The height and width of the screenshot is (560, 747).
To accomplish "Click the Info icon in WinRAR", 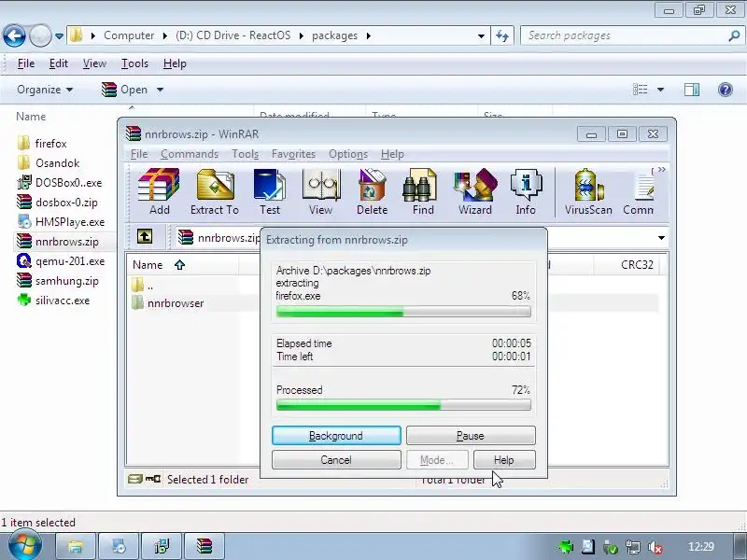I will tap(526, 192).
